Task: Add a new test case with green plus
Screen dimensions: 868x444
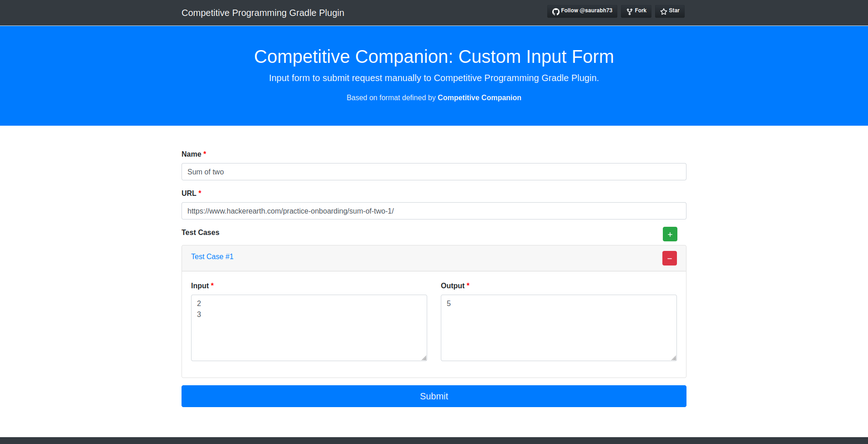Action: [670, 234]
